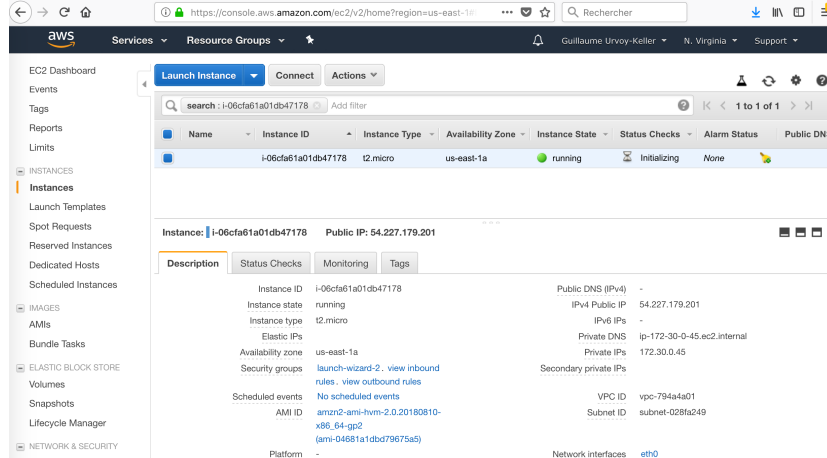Open the browser home page icon
Viewport: 827px width, 458px height.
point(85,12)
